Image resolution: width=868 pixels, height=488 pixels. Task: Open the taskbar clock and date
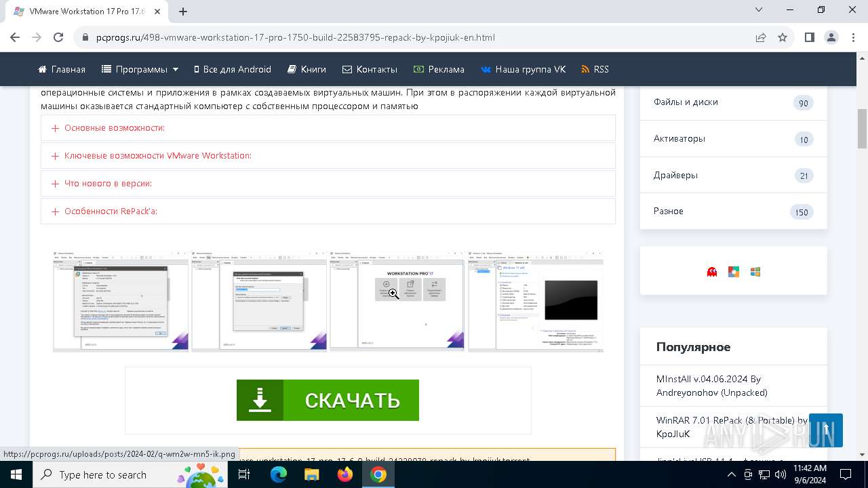[810, 474]
